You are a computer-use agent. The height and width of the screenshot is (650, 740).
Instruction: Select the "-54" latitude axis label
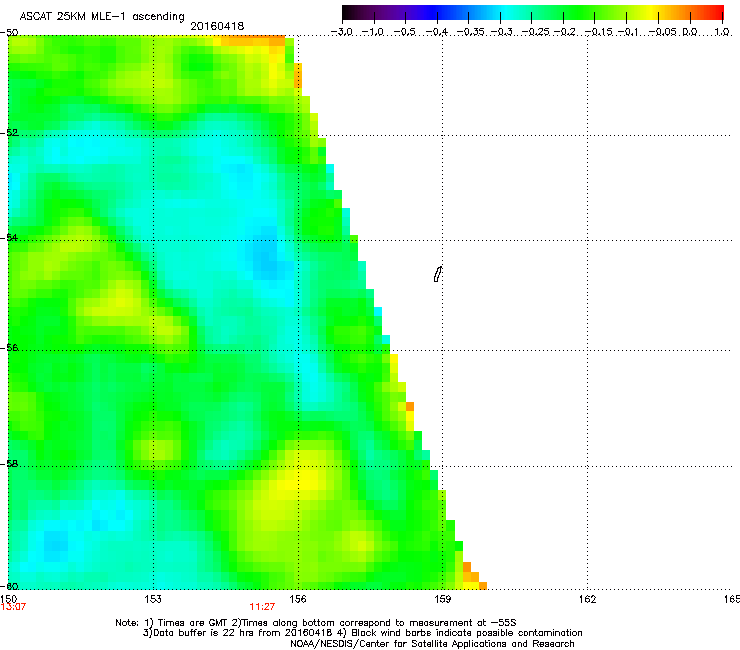tap(9, 237)
